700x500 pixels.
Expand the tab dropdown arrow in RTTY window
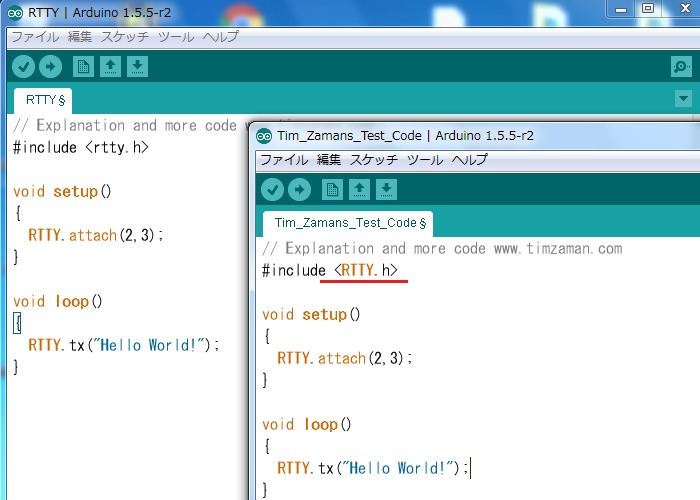683,99
